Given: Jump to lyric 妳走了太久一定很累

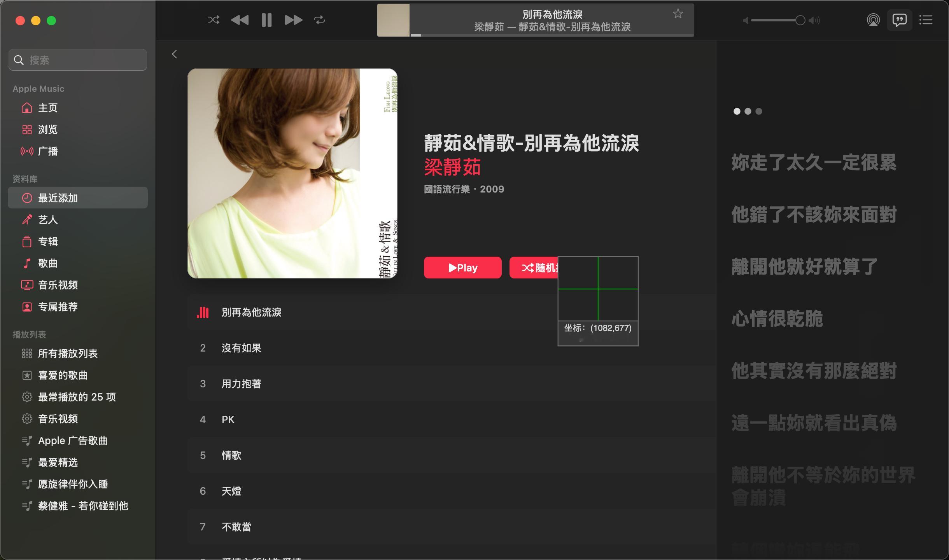Looking at the screenshot, I should tap(814, 163).
